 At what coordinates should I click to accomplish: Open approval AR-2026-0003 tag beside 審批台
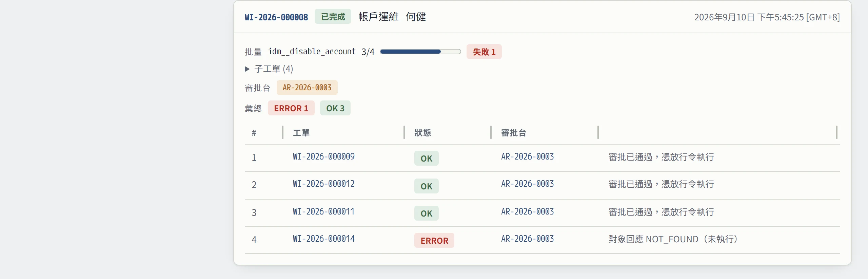tap(307, 88)
